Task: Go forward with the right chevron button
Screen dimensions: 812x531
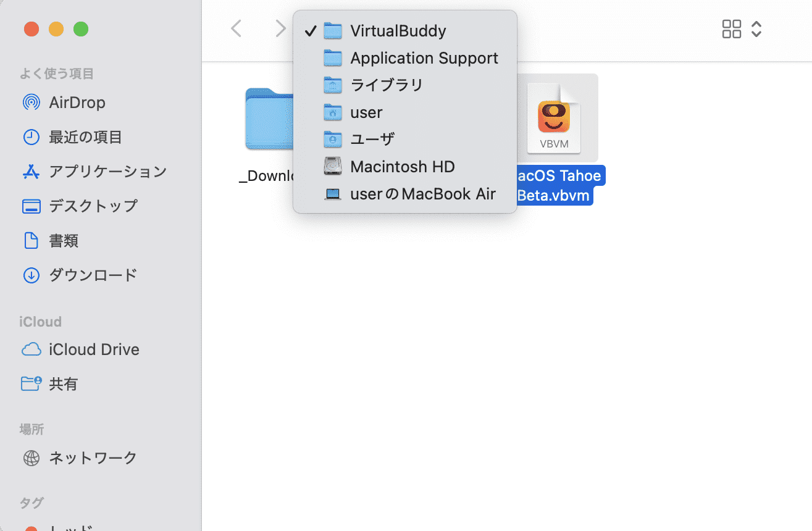Action: pyautogui.click(x=280, y=28)
